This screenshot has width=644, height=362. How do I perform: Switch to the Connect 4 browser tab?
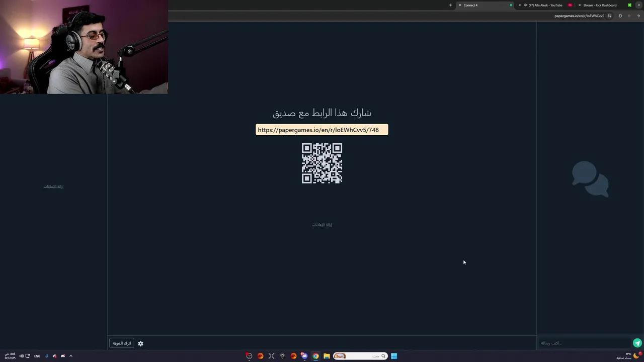coord(485,5)
